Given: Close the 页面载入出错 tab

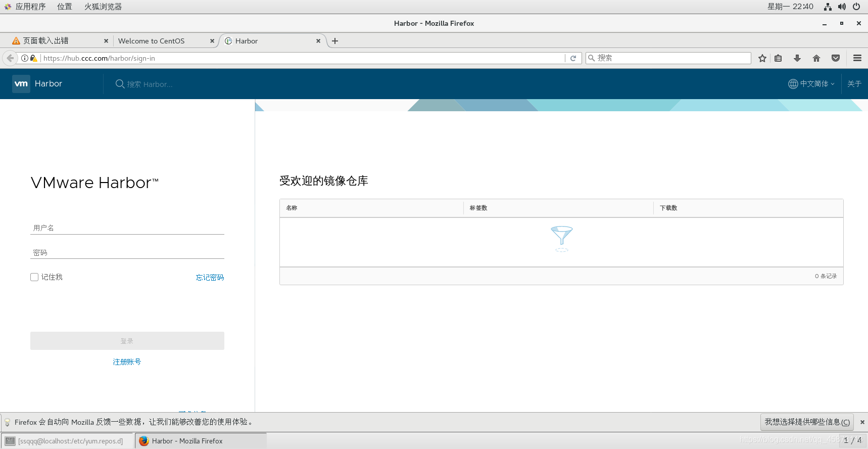Looking at the screenshot, I should pos(106,41).
